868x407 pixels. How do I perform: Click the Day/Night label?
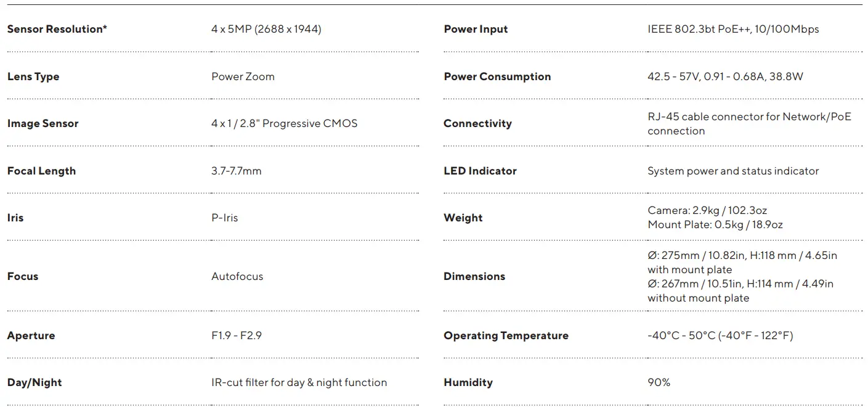pos(34,382)
